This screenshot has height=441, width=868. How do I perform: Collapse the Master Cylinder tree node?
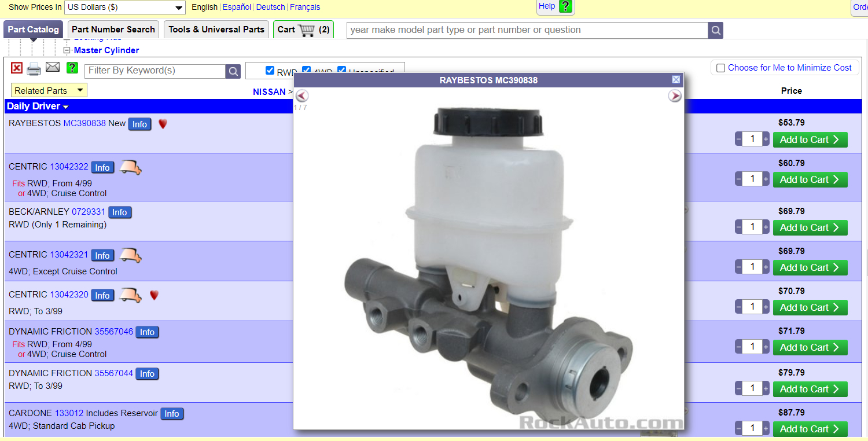pos(67,50)
